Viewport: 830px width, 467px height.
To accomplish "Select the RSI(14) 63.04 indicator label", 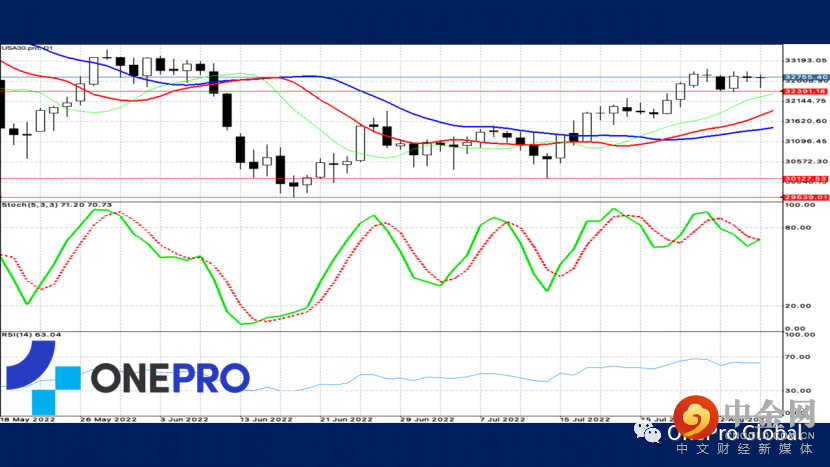I will click(x=31, y=335).
